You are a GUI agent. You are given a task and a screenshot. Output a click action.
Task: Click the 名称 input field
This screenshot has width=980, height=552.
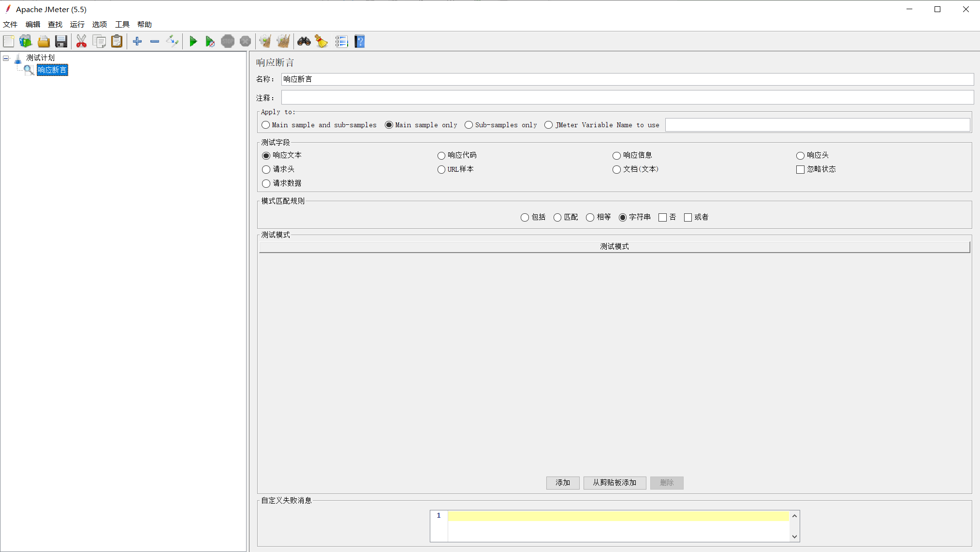628,79
